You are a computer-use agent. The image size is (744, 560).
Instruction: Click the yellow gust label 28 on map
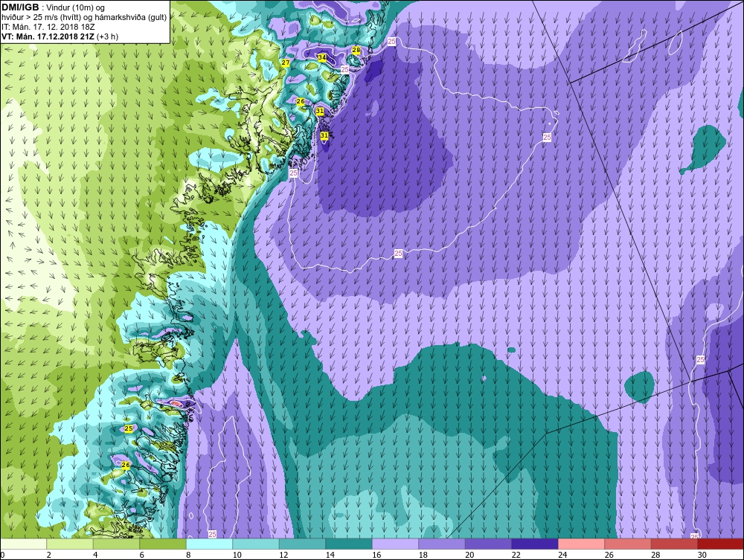coord(356,50)
